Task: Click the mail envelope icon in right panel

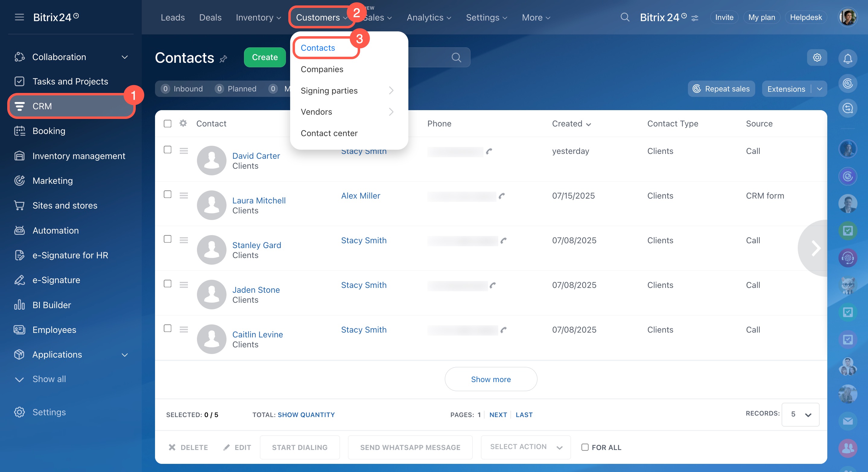Action: tap(847, 421)
